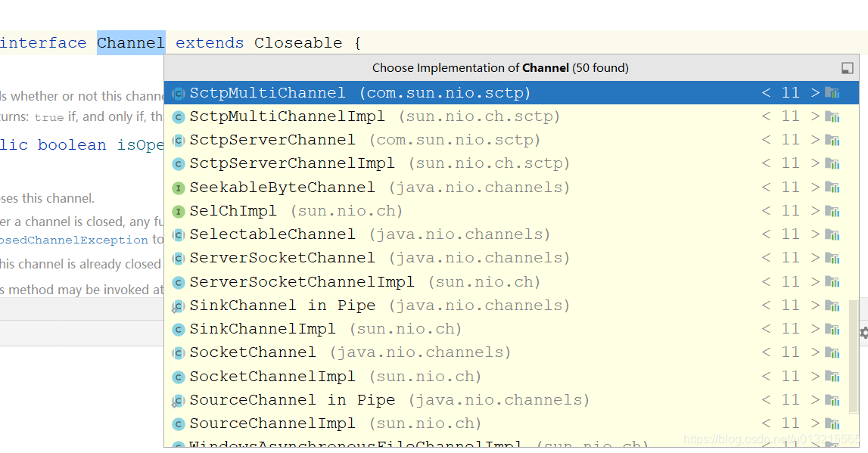Choose SourceChannel in Pipe entry
868x453 pixels.
(x=512, y=400)
